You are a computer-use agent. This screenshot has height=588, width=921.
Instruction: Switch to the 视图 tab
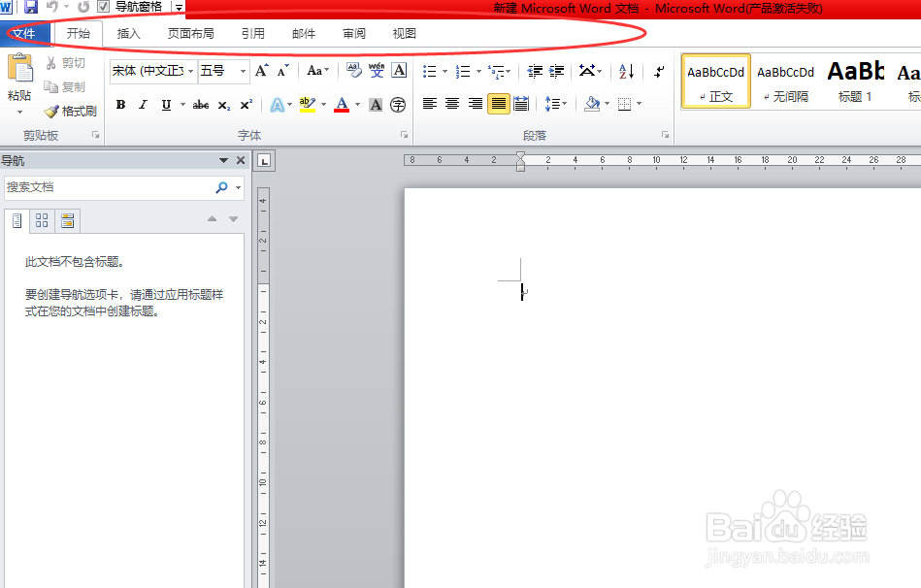pyautogui.click(x=405, y=34)
